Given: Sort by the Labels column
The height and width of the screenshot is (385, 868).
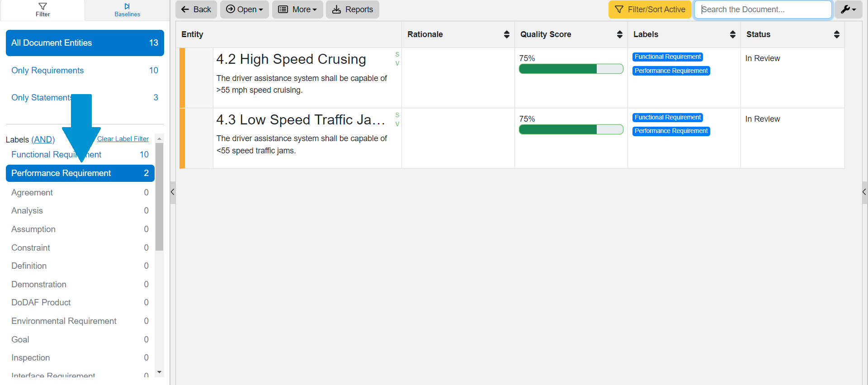Looking at the screenshot, I should pyautogui.click(x=732, y=34).
